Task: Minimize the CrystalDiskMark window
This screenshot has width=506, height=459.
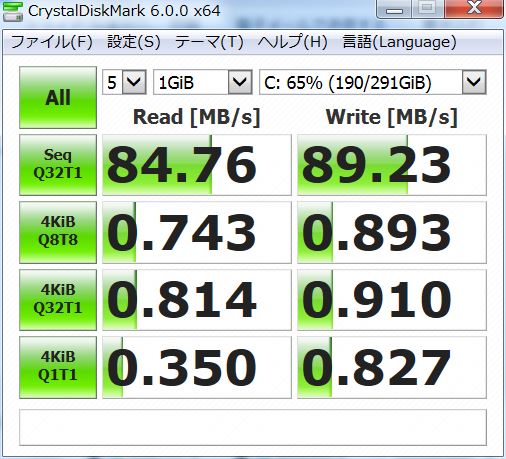Action: coord(394,9)
